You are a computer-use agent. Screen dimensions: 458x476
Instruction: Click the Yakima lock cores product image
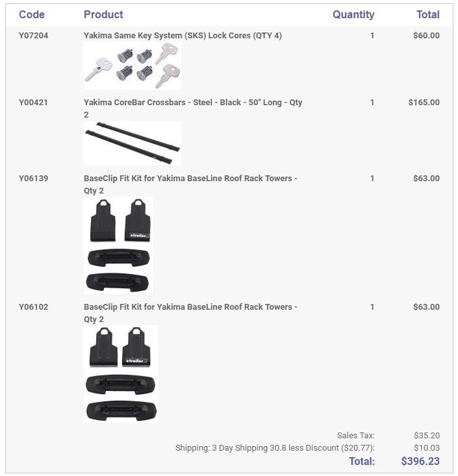pyautogui.click(x=132, y=66)
